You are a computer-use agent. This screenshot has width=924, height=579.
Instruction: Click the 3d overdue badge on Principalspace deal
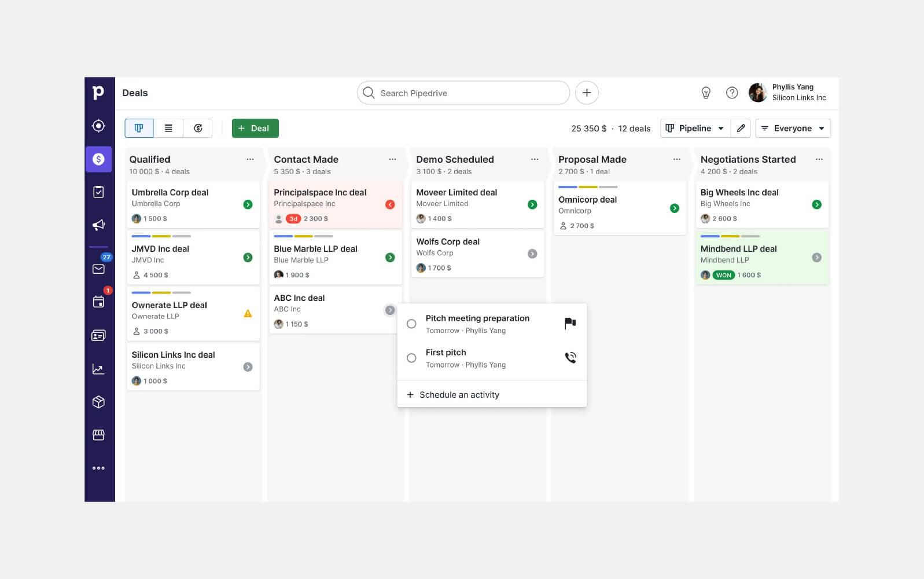pos(293,219)
